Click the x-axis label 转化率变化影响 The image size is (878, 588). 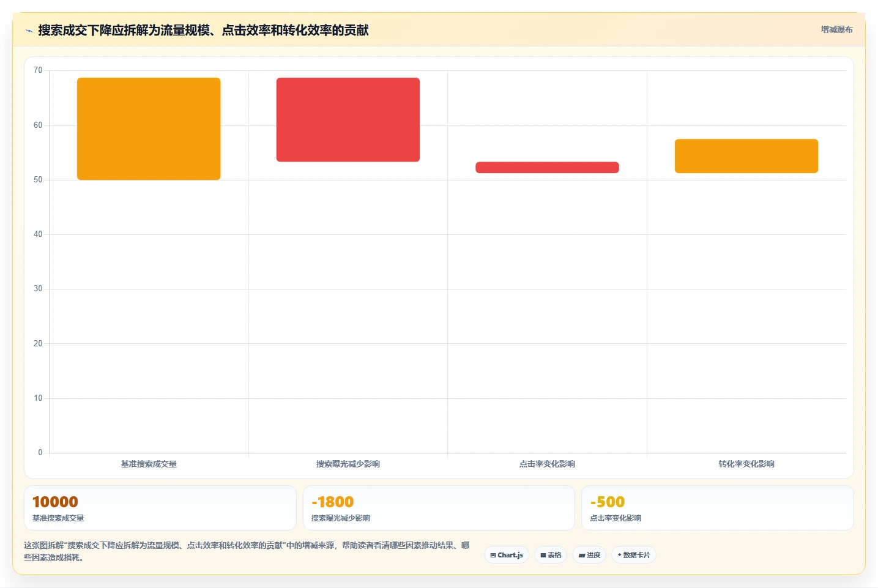point(746,464)
